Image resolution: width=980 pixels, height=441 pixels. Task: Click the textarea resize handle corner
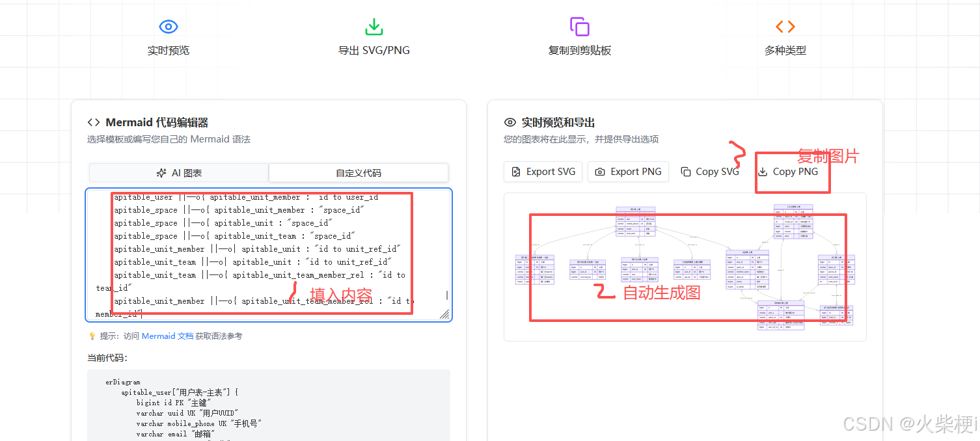tap(445, 314)
